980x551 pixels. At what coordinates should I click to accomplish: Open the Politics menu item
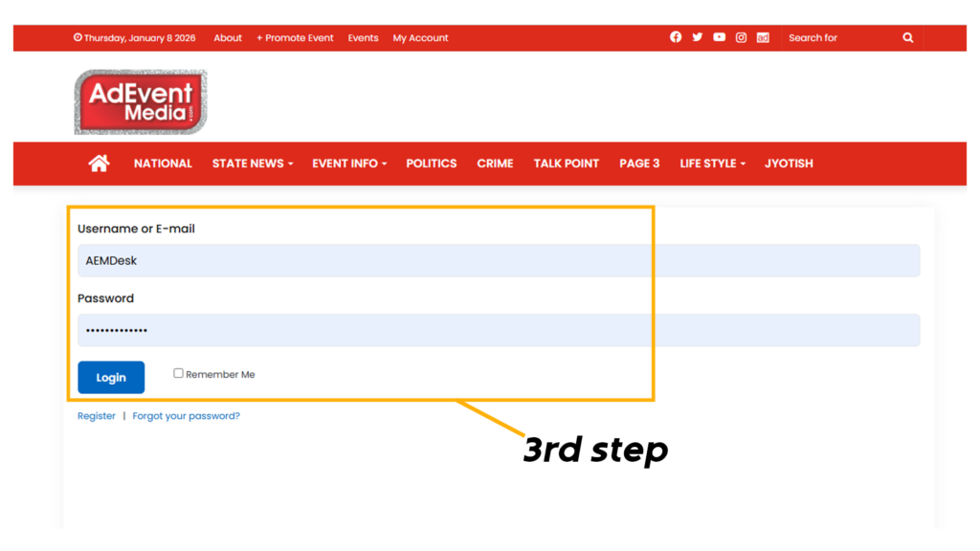[x=431, y=164]
